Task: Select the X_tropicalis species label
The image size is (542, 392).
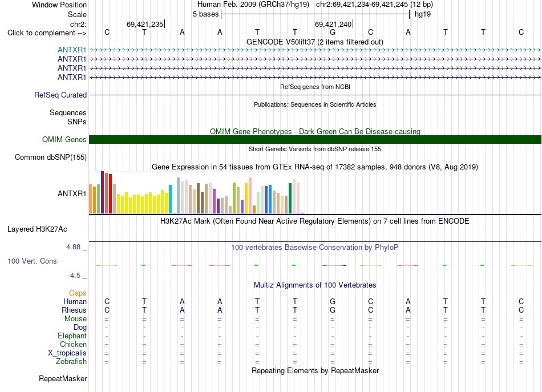Action: [x=67, y=353]
